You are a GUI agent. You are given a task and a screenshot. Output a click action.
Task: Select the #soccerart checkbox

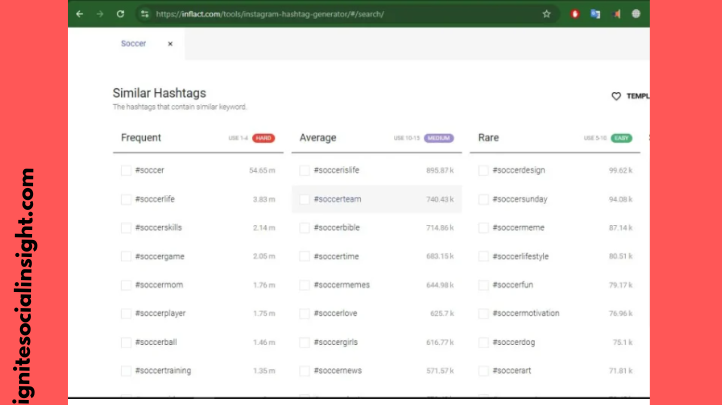(x=483, y=371)
